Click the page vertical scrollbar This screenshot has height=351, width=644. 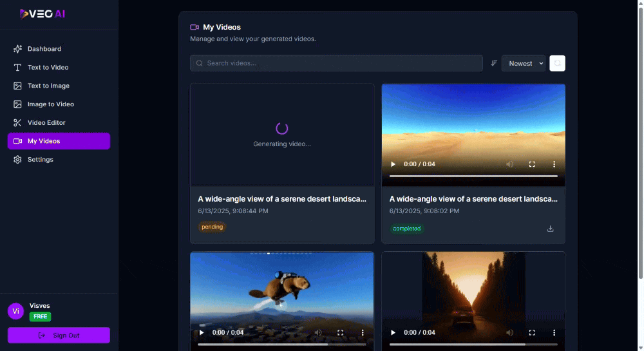click(640, 142)
